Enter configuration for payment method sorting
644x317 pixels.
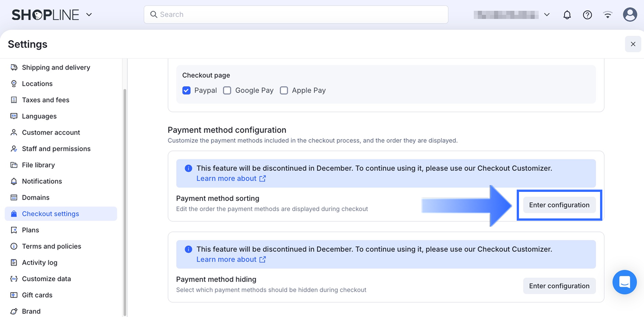pos(559,205)
